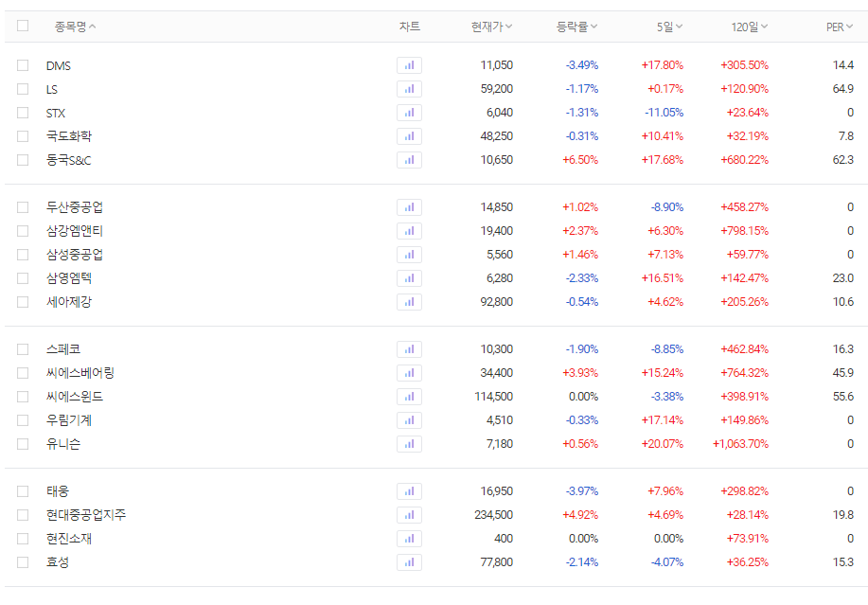Open the chart icon for 삼강엠앤티
Image resolution: width=868 pixels, height=605 pixels.
point(409,231)
